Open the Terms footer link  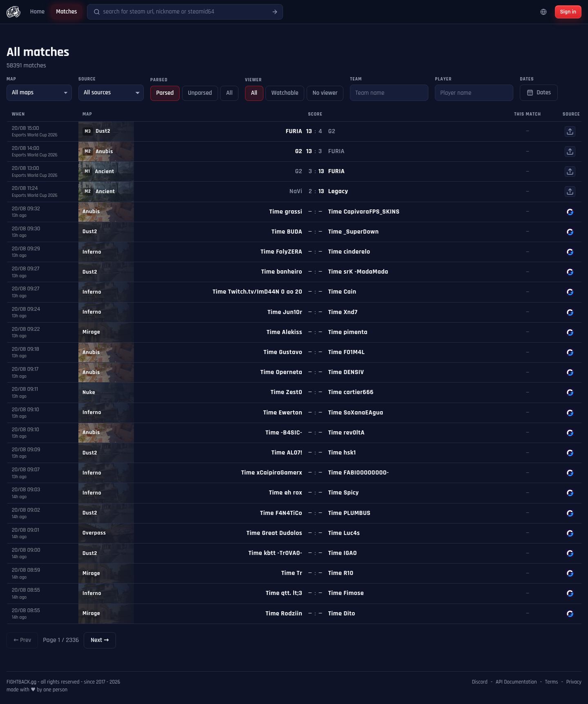[551, 682]
